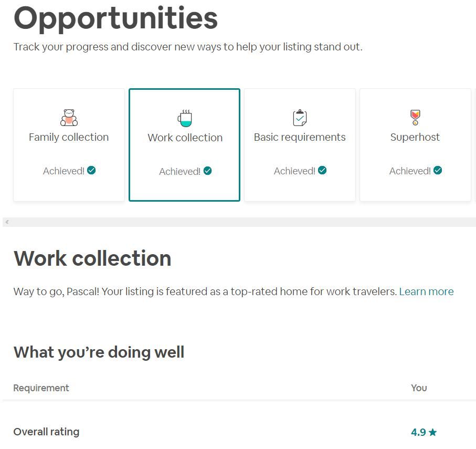Switch to the Superhost card title
The width and height of the screenshot is (476, 449).
(x=415, y=137)
